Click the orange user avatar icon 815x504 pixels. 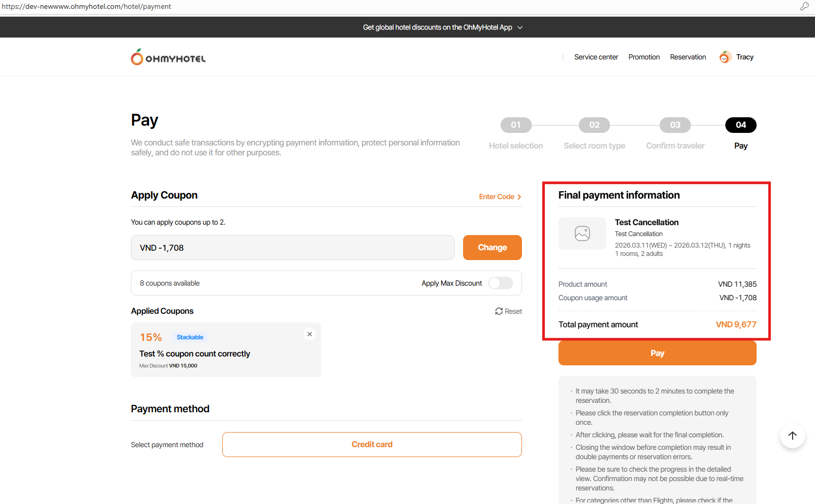(724, 57)
